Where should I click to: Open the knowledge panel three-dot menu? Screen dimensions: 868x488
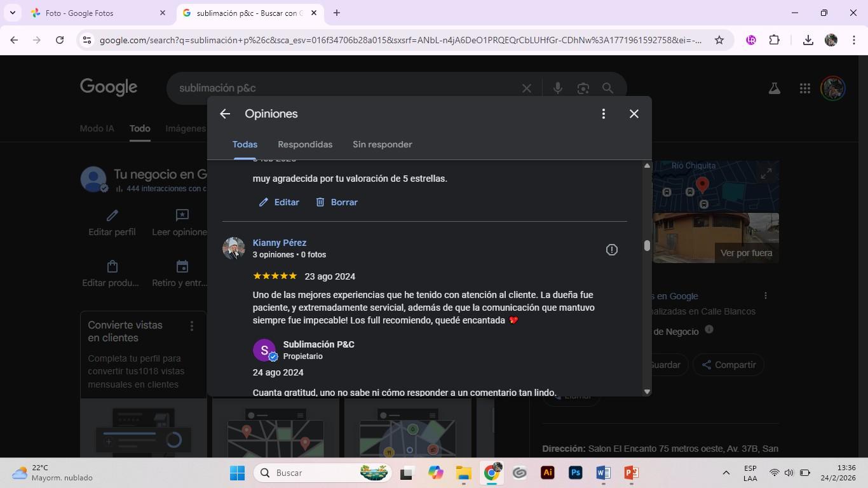point(766,295)
